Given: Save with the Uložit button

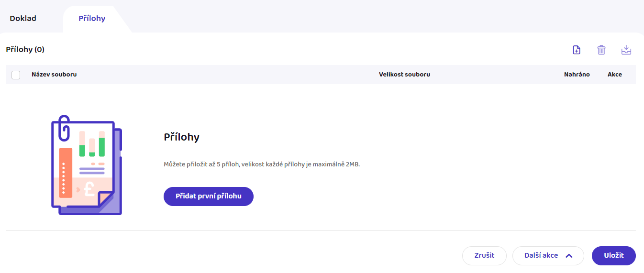Looking at the screenshot, I should (614, 255).
